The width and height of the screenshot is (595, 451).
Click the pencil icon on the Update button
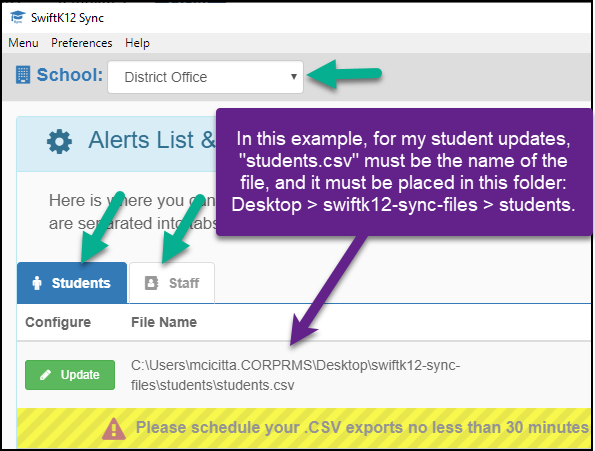click(x=46, y=375)
